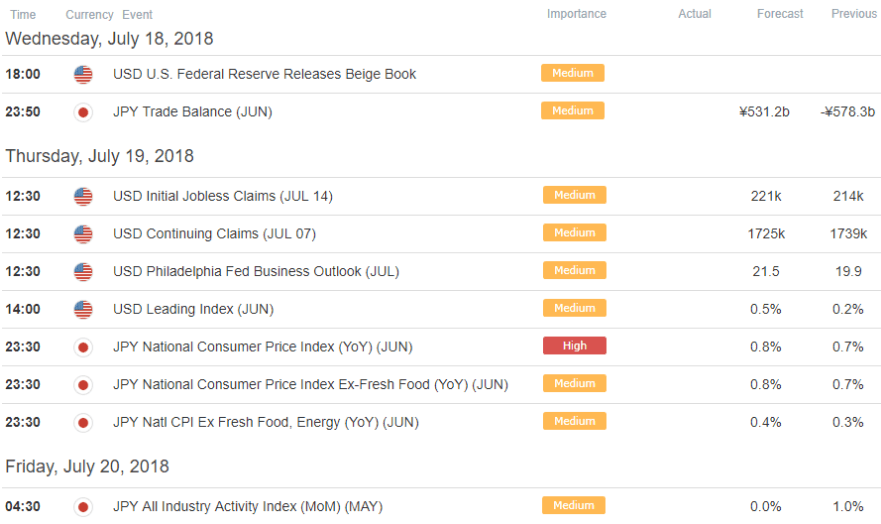Click the Previous column header
The image size is (881, 524).
854,14
